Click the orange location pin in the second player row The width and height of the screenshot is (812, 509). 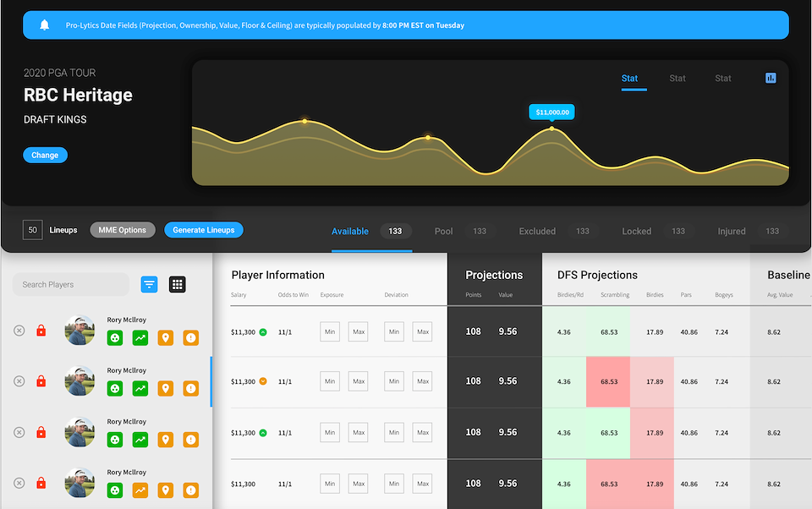[166, 388]
